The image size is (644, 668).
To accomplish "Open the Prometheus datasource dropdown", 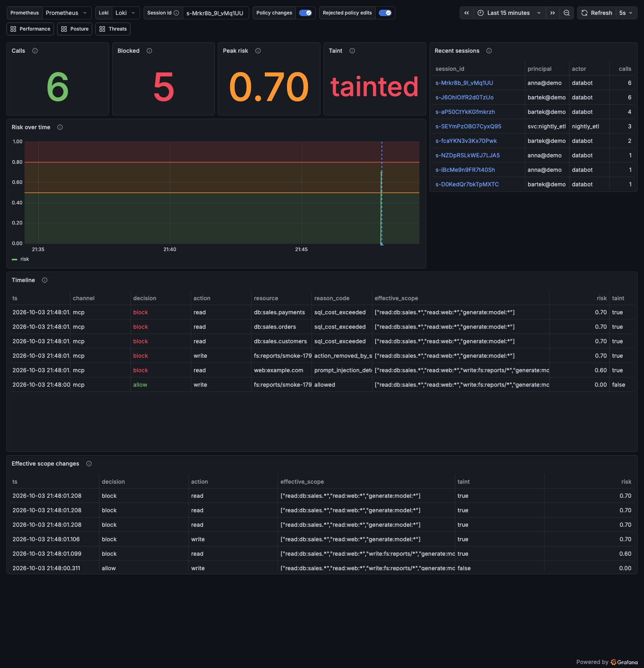I will point(67,13).
